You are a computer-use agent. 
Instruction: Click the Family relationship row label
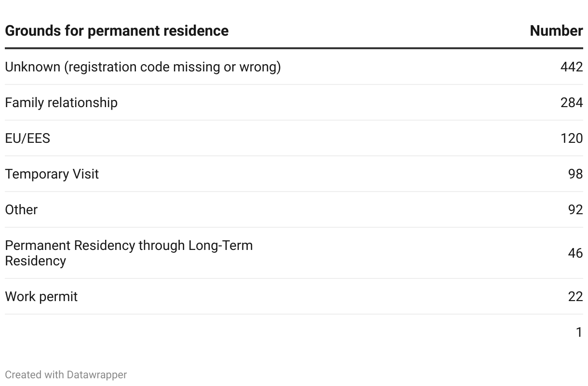point(61,103)
